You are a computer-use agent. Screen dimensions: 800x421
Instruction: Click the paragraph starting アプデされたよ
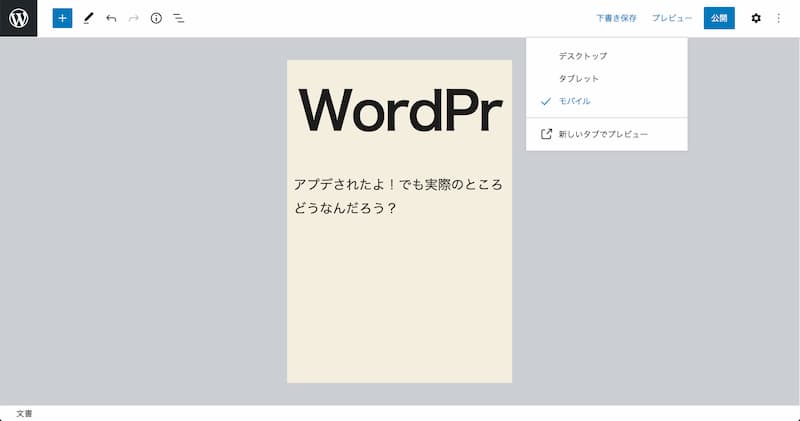click(398, 196)
